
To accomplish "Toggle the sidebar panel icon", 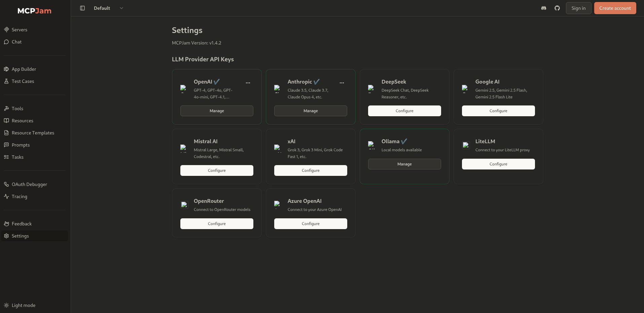I will [x=82, y=8].
